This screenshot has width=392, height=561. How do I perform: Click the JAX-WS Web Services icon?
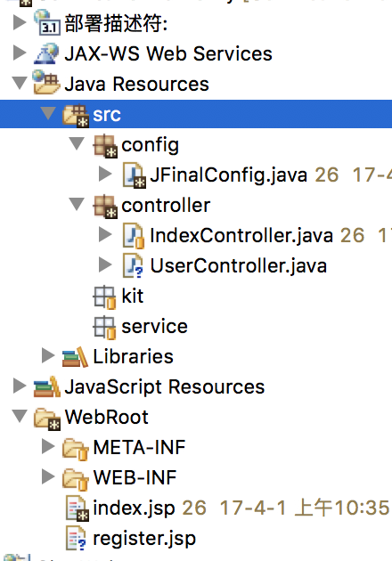click(46, 53)
